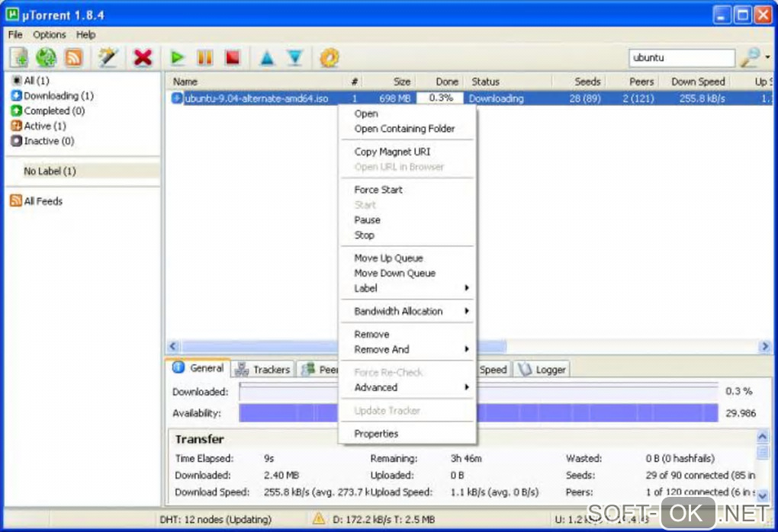
Task: Sort by Status column header
Action: tap(485, 82)
